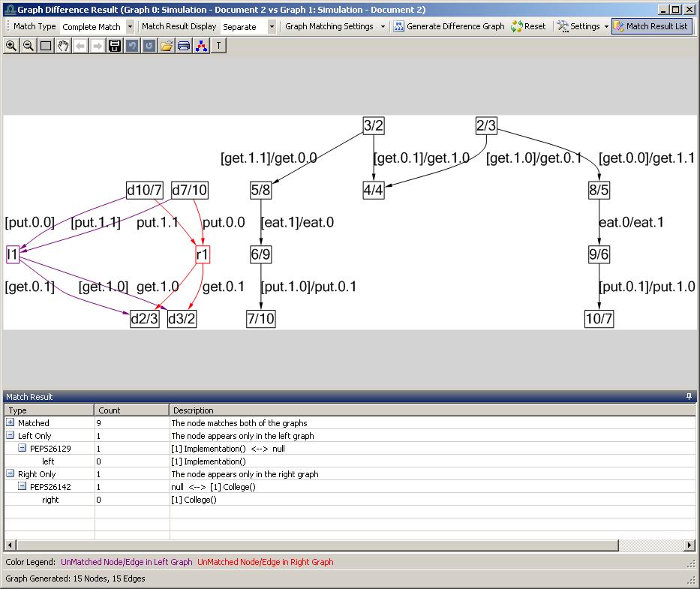Image resolution: width=700 pixels, height=589 pixels.
Task: Select graph node 10/7 without d prefix
Action: 599,318
